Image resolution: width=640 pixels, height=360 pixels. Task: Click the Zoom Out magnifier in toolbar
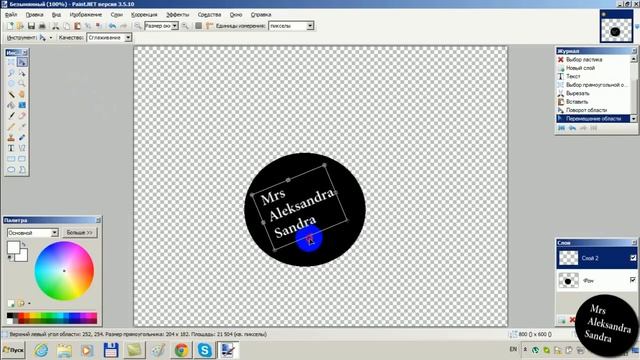138,26
